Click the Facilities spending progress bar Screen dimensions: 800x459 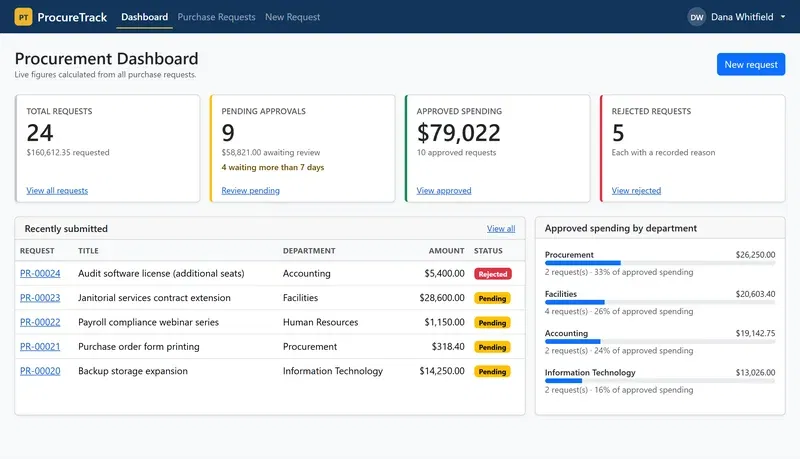tap(660, 302)
